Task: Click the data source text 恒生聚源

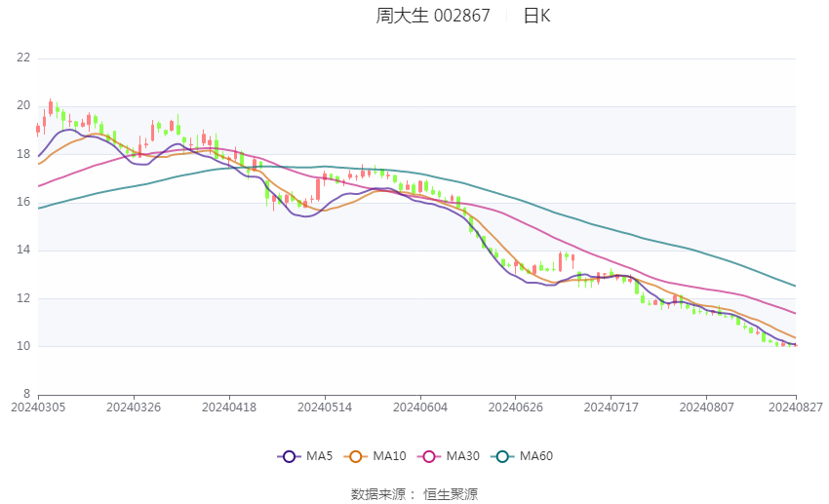Action: pos(451,494)
